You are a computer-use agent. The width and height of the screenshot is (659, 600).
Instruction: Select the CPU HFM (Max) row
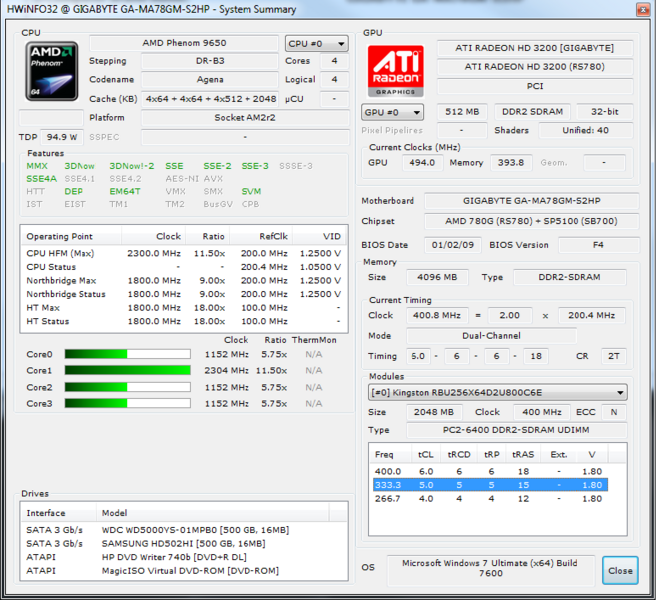pyautogui.click(x=184, y=253)
